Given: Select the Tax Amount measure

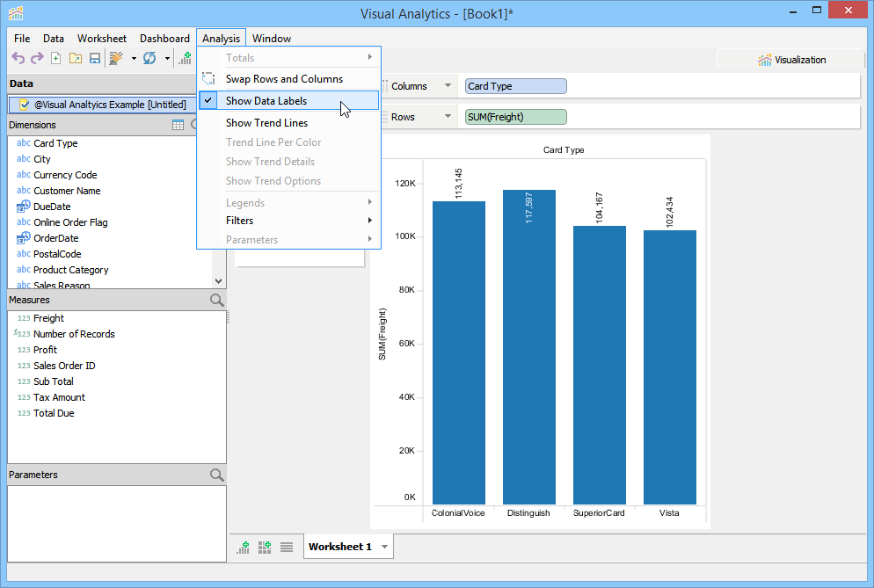Looking at the screenshot, I should pos(59,397).
